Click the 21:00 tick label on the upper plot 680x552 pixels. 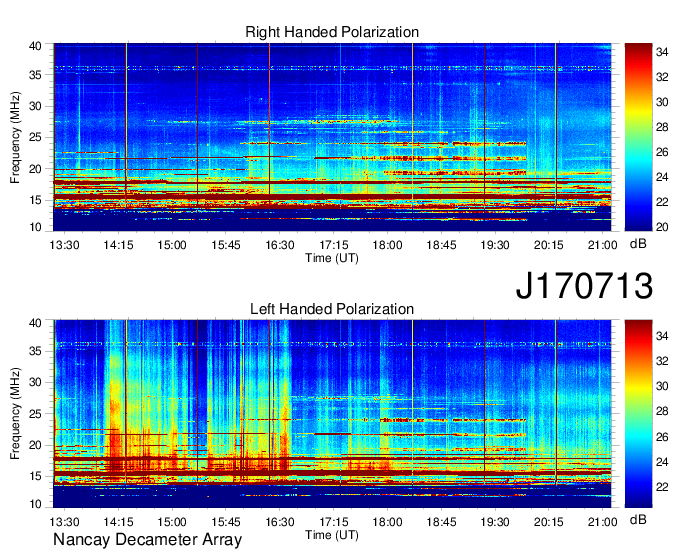(x=602, y=245)
